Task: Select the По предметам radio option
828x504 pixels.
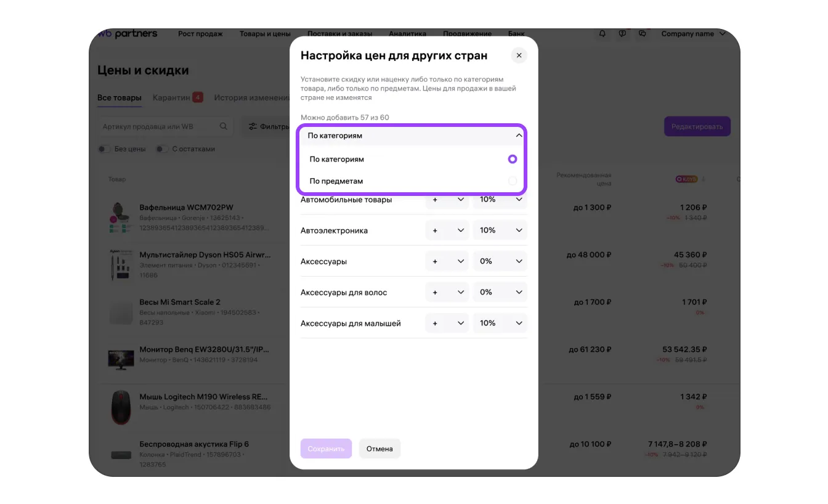Action: 512,181
